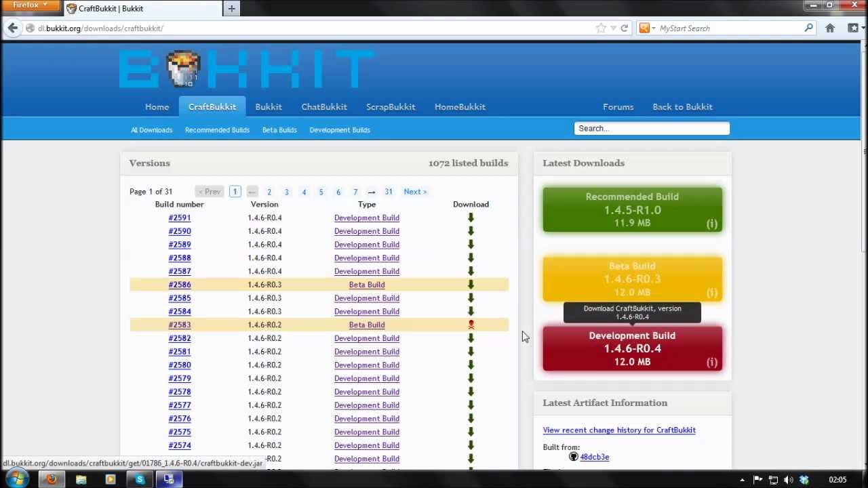Download the Beta Build 1.4.6-R0.3
This screenshot has width=868, height=488.
[632, 279]
